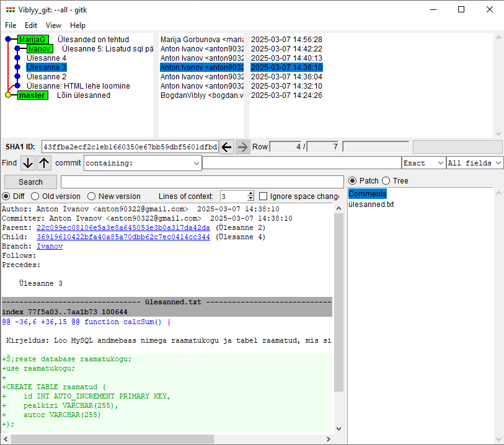The image size is (504, 445).
Task: Go forward with the right arrow button
Action: (x=242, y=147)
